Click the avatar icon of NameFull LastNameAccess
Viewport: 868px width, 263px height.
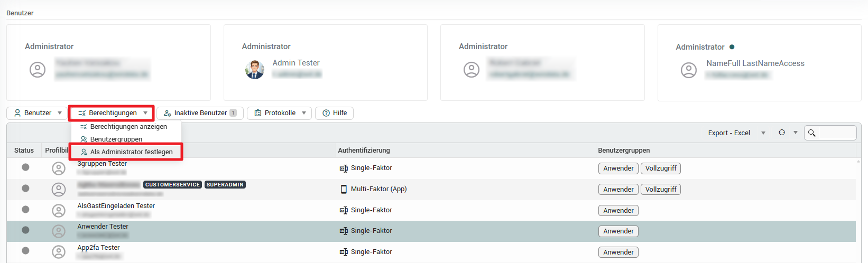coord(688,70)
